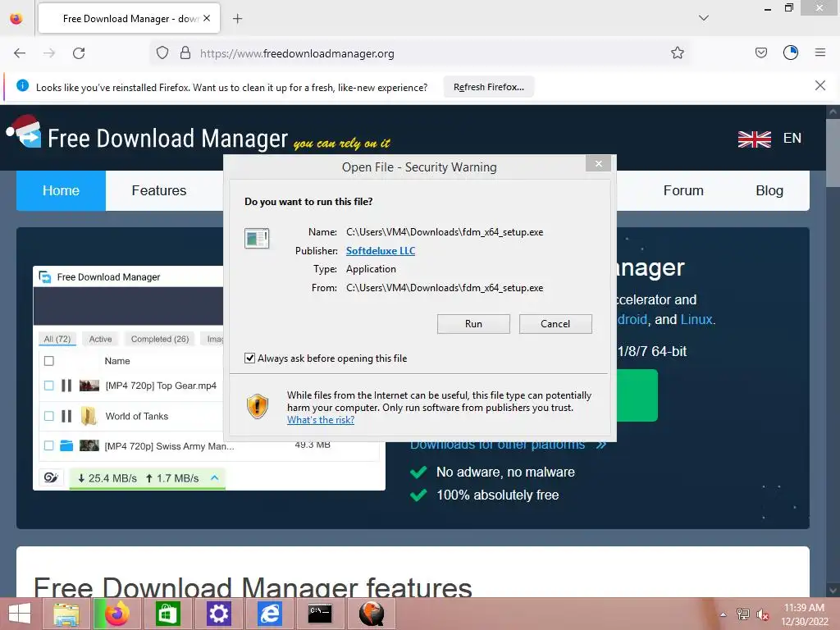Tick the select-all checkbox beside Name

point(48,361)
